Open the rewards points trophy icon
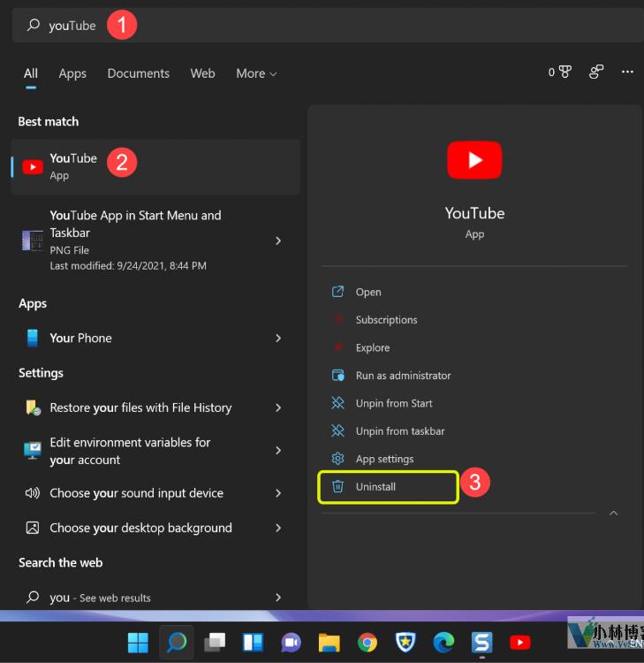Screen dimensions: 644x663 tap(565, 72)
